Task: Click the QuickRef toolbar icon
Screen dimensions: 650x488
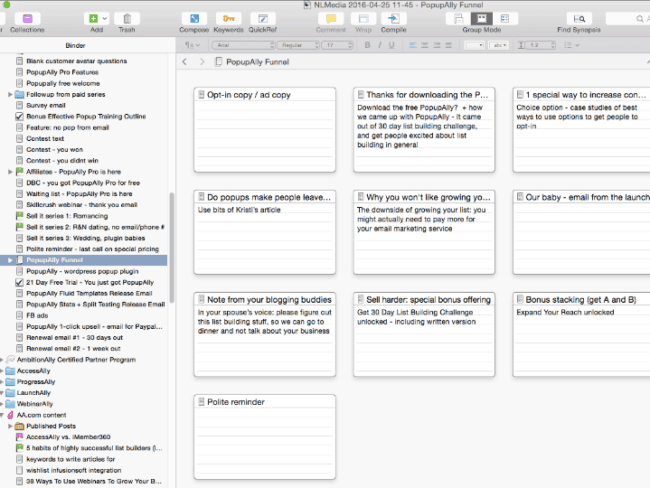Action: [264, 18]
